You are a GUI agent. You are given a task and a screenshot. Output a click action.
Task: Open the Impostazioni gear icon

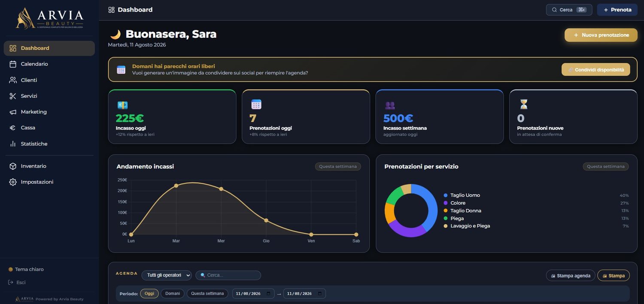[13, 182]
